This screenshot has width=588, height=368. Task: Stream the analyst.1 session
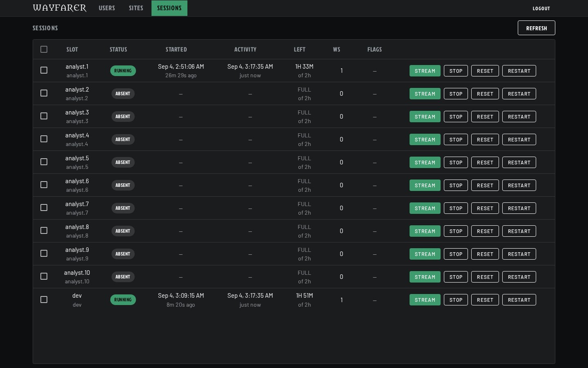(x=425, y=71)
